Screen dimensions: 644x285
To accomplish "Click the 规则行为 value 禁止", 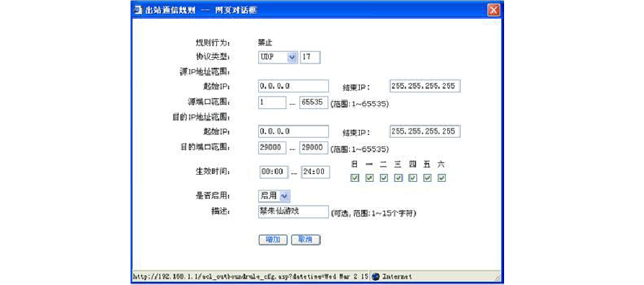I will point(265,42).
